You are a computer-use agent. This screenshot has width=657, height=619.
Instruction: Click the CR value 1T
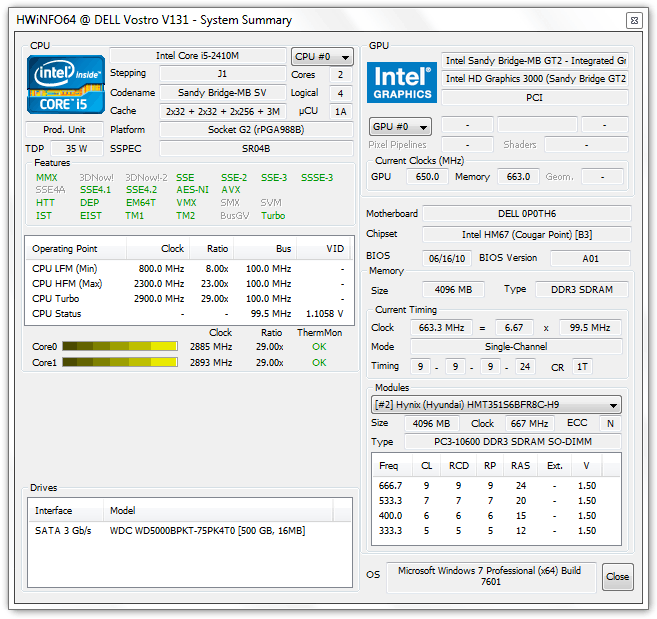click(582, 367)
